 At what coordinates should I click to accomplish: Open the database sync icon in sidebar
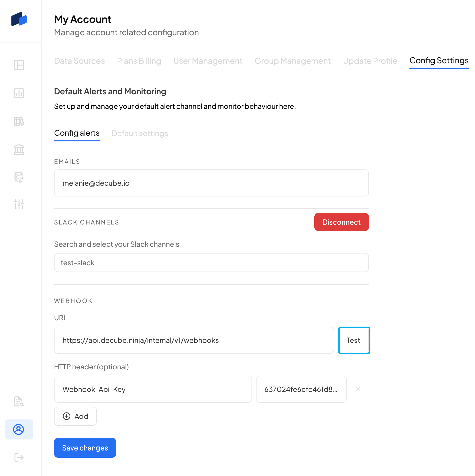pyautogui.click(x=19, y=177)
